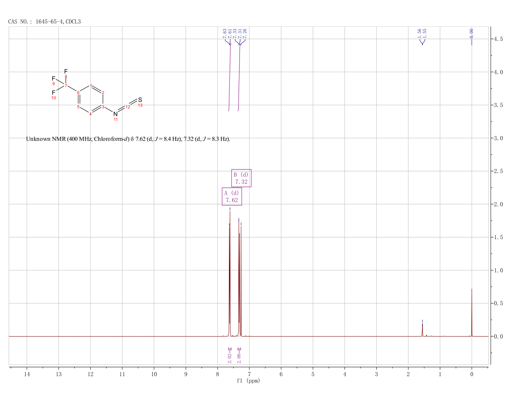Click x-axis tick label 14
The image size is (532, 411).
coord(27,374)
